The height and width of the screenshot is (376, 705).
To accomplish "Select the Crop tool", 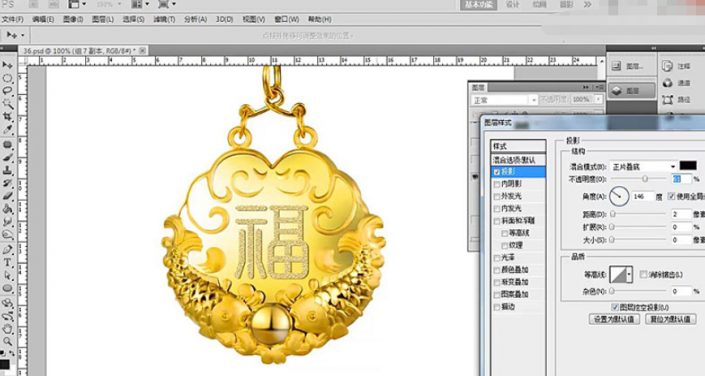I will [8, 117].
